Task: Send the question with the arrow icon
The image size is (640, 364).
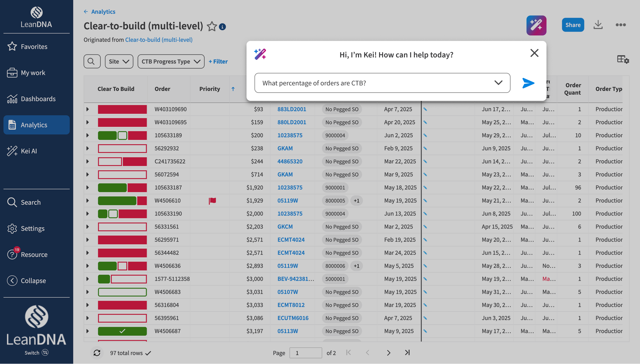Action: (x=528, y=83)
